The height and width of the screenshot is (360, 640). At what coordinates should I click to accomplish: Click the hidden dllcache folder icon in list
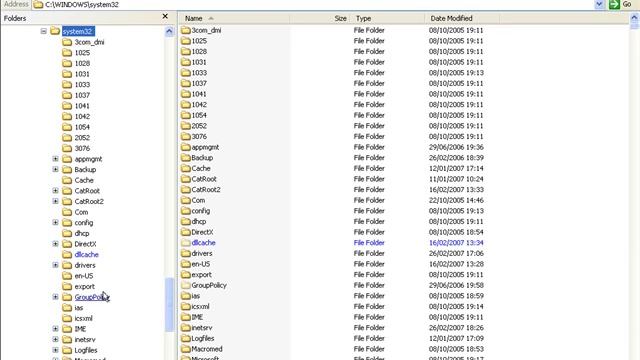[186, 242]
